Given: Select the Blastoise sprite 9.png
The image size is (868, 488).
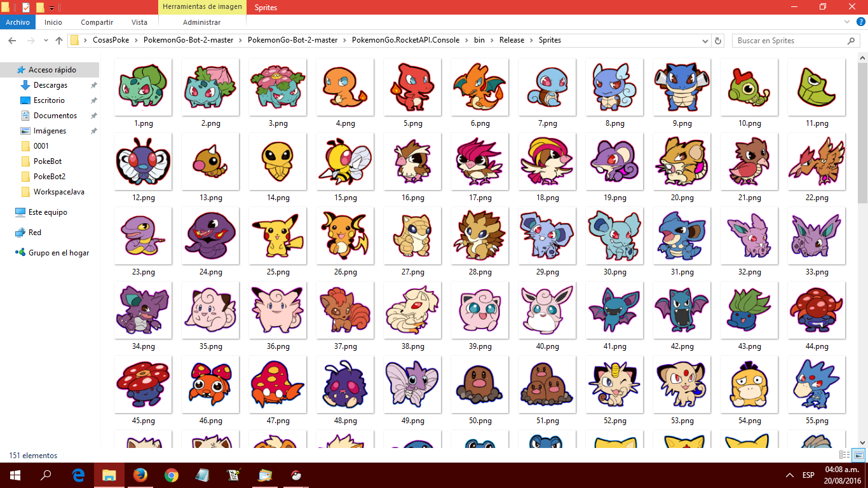Looking at the screenshot, I should point(682,87).
